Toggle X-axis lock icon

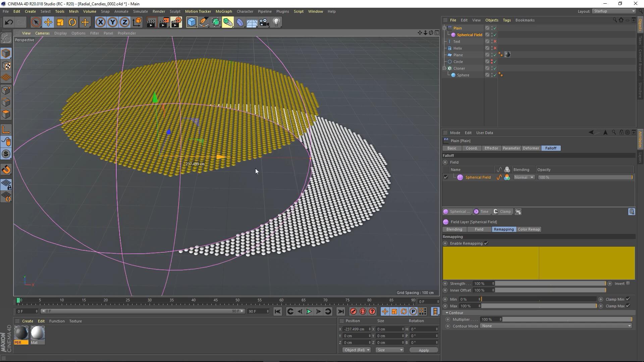pyautogui.click(x=100, y=22)
